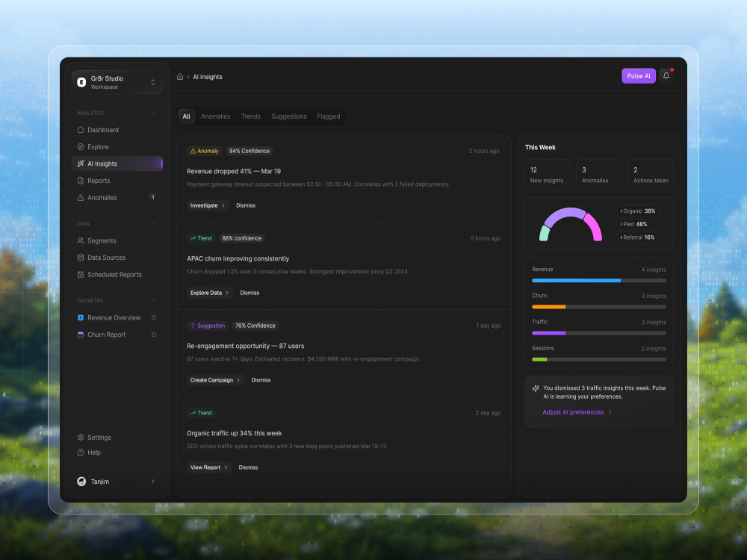Click the 3 Anomalies stat card
The width and height of the screenshot is (747, 560).
[x=599, y=175]
